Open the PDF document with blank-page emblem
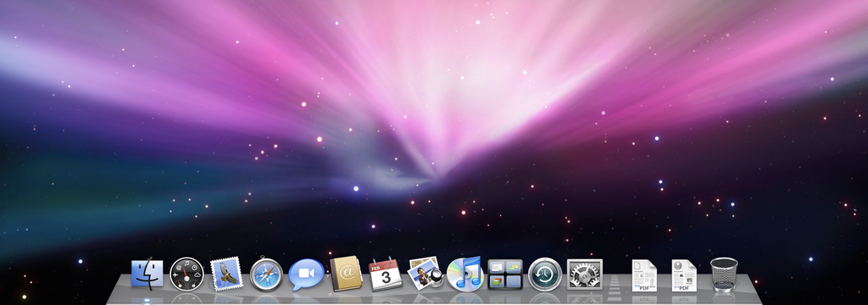 tap(644, 275)
